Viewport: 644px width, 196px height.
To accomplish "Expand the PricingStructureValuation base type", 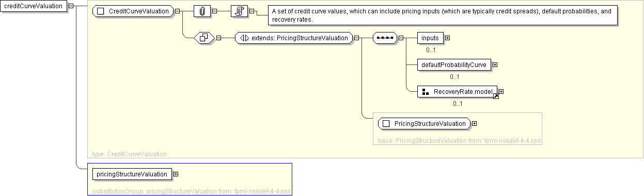I will click(474, 124).
